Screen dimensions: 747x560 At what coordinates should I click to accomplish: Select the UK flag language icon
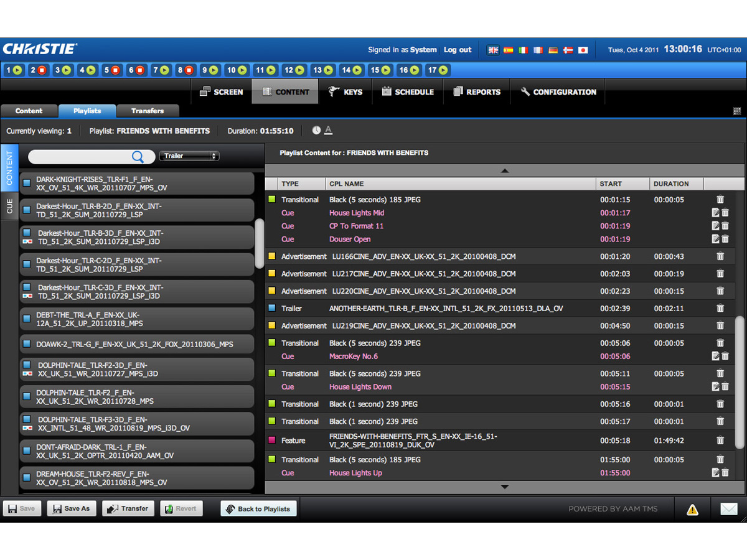click(493, 50)
